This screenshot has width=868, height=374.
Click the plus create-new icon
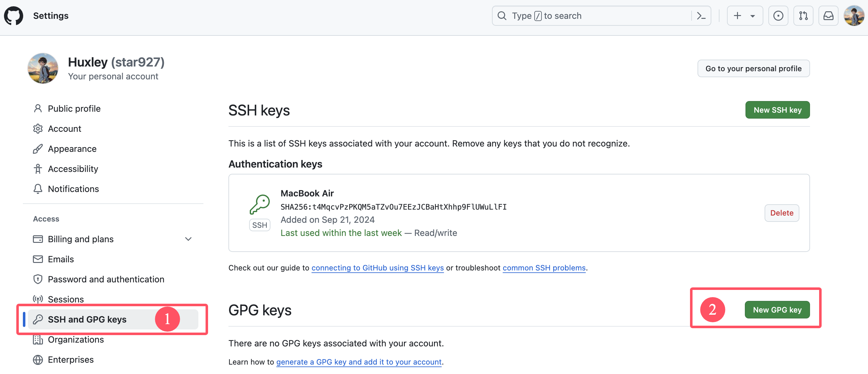[x=737, y=16]
